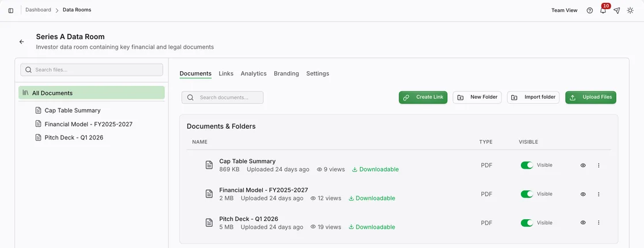The image size is (644, 248).
Task: Click the 9 views count
Action: point(331,169)
